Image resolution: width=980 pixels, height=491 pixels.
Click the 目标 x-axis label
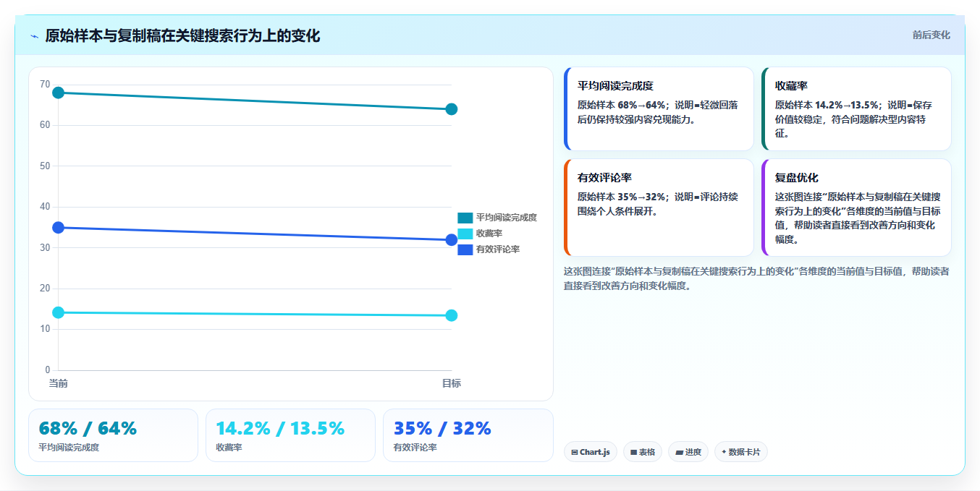(x=452, y=383)
